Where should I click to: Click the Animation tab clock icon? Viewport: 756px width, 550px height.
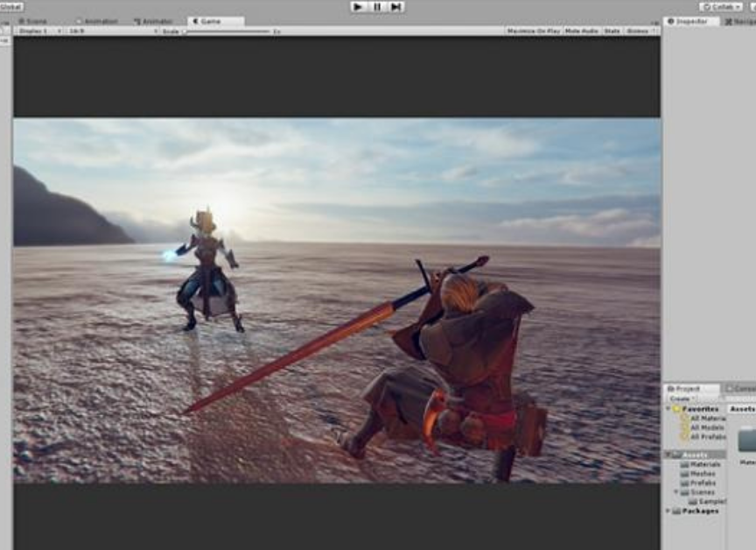[x=79, y=21]
